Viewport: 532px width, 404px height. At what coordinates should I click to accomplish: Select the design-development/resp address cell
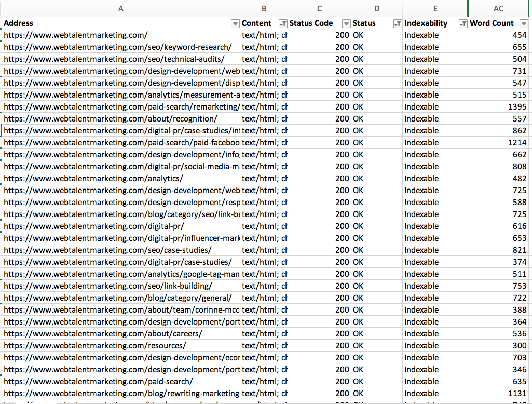pos(121,203)
